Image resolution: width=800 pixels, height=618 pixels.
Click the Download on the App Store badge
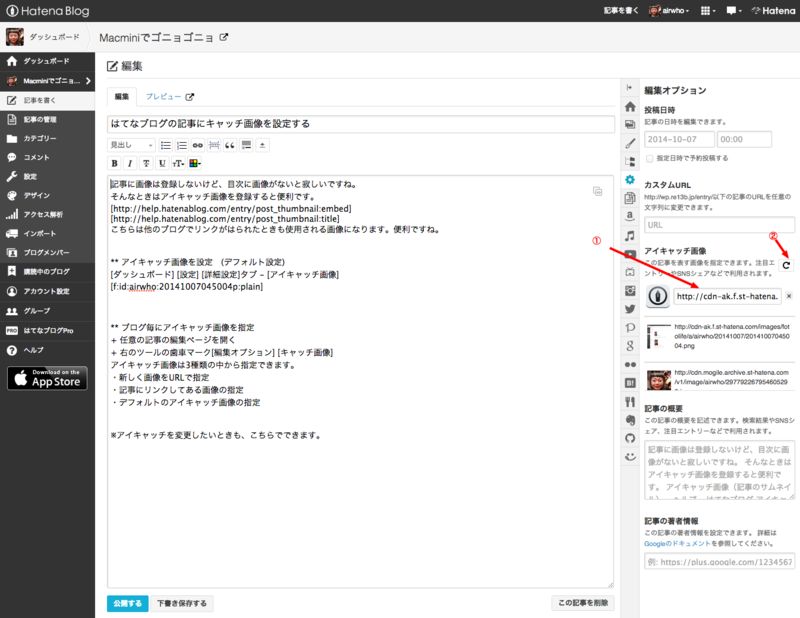coord(47,378)
